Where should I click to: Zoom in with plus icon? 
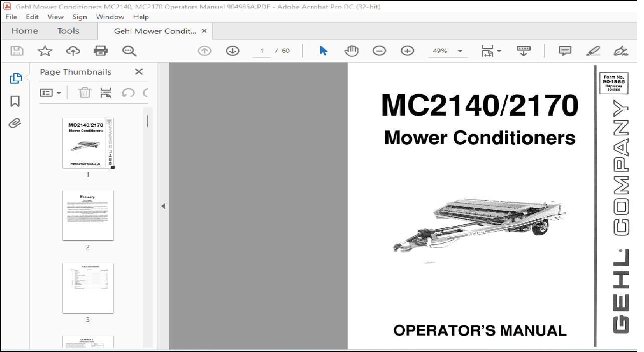tap(408, 51)
